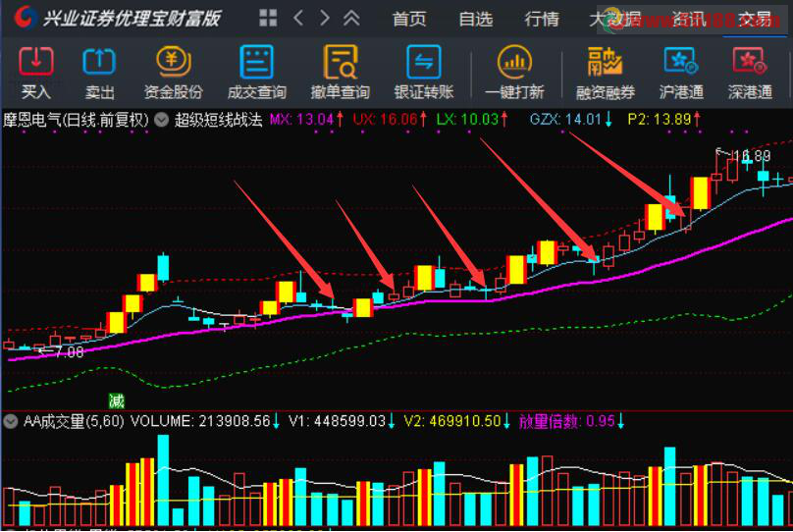Expand the AA成交量 volume indicator dropdown
This screenshot has height=532, width=793.
[11, 421]
